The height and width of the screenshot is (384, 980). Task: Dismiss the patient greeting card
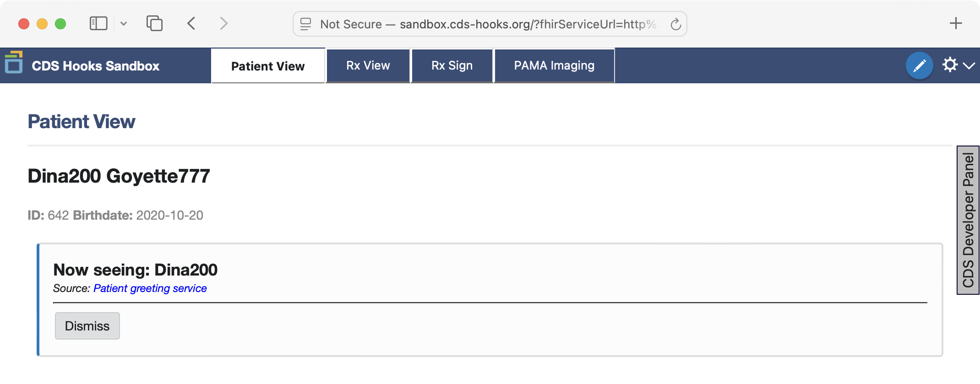pyautogui.click(x=87, y=325)
